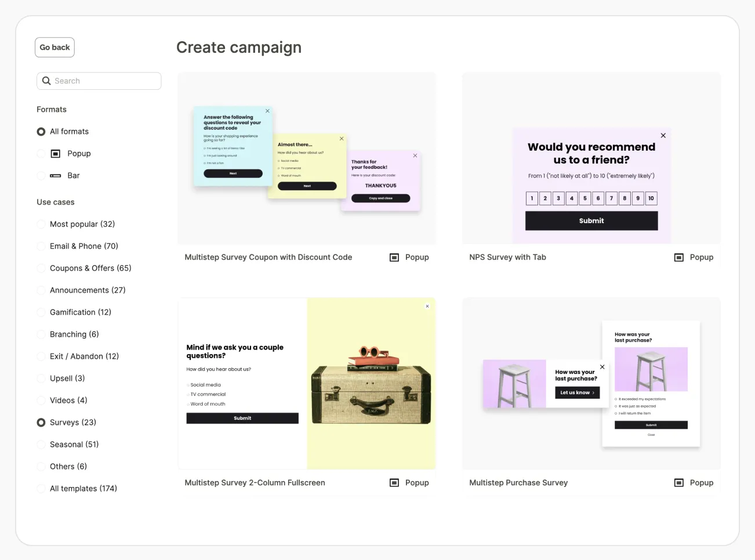The image size is (755, 560).
Task: Click X on 'How was your last purchase?' popup
Action: (x=602, y=367)
